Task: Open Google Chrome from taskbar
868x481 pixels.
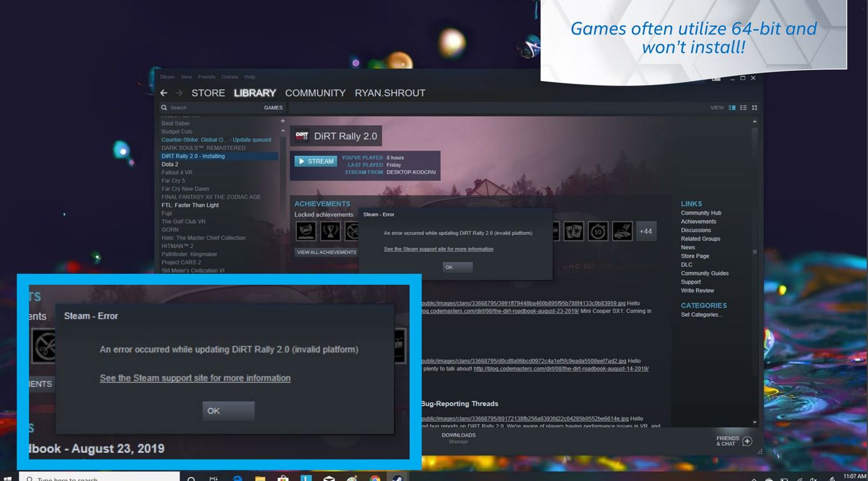Action: [375, 478]
